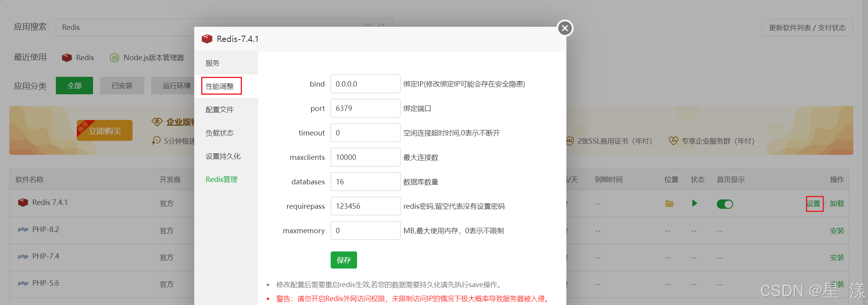This screenshot has width=868, height=305.
Task: Click the diamond icon beside 企业版
Action: pos(157,122)
